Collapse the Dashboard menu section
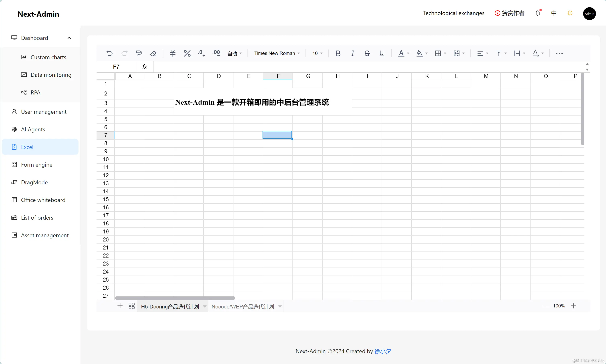606x364 pixels. point(69,38)
